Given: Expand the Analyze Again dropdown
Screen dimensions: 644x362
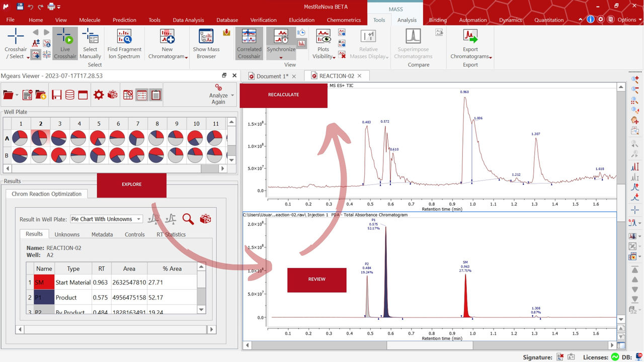Looking at the screenshot, I should click(x=232, y=95).
